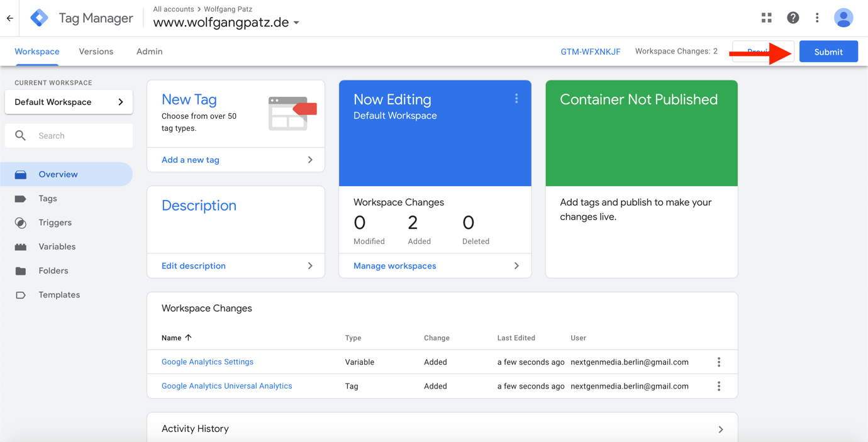Open the Google apps grid
Image resolution: width=868 pixels, height=442 pixels.
point(766,18)
